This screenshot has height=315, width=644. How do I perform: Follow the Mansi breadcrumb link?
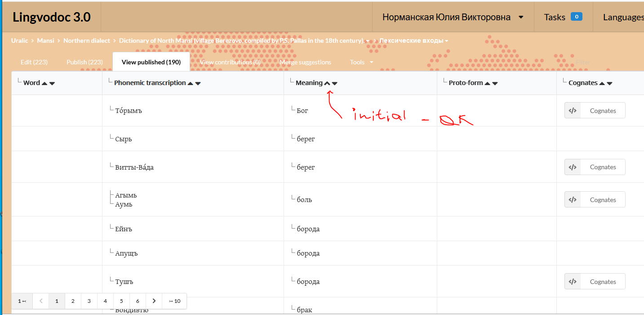coord(45,40)
